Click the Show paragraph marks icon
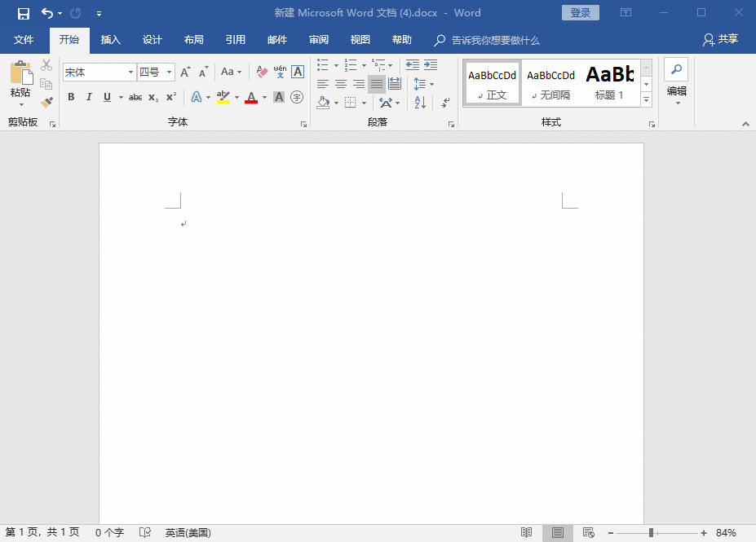 [x=445, y=103]
